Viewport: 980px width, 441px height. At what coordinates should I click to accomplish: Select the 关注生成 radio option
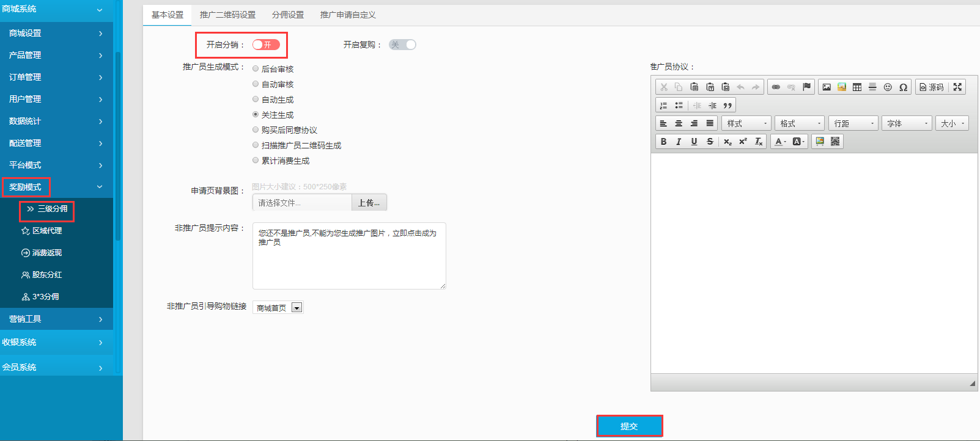click(x=256, y=114)
